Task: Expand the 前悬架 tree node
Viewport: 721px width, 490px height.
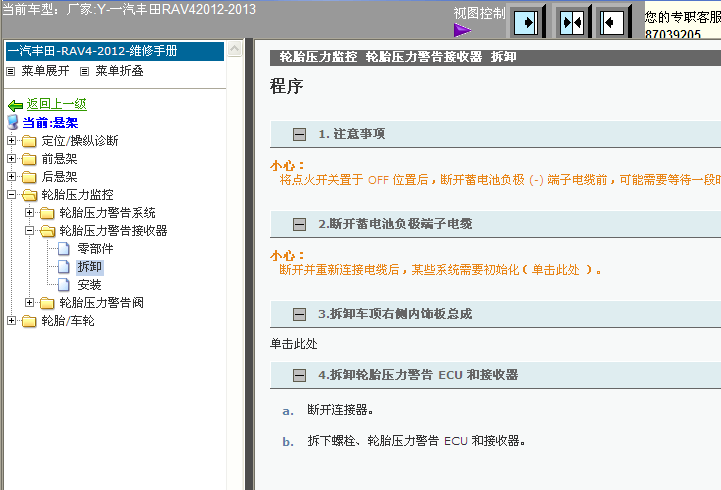Action: [x=11, y=159]
